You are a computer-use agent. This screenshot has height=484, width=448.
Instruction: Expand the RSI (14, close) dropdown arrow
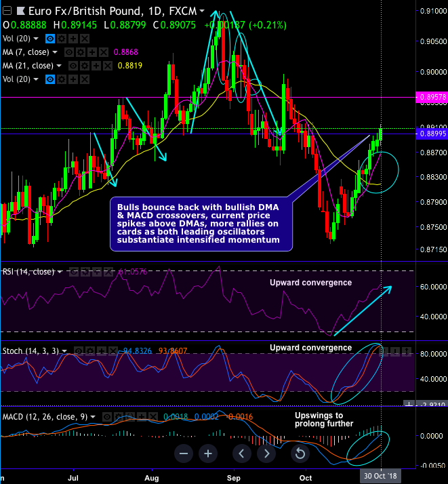60,272
